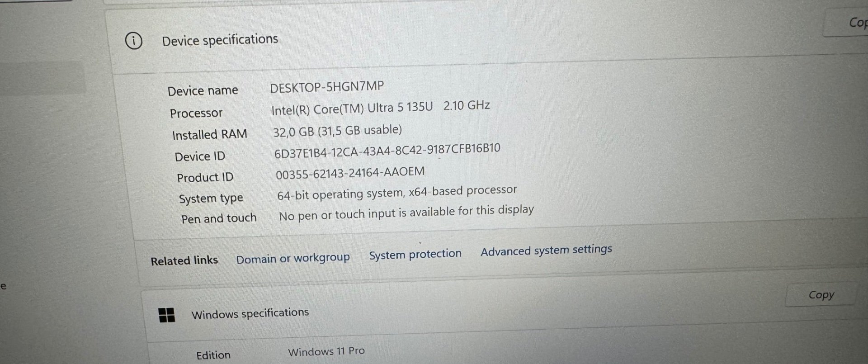
Task: Open the Domain or workgroup link
Action: 293,258
